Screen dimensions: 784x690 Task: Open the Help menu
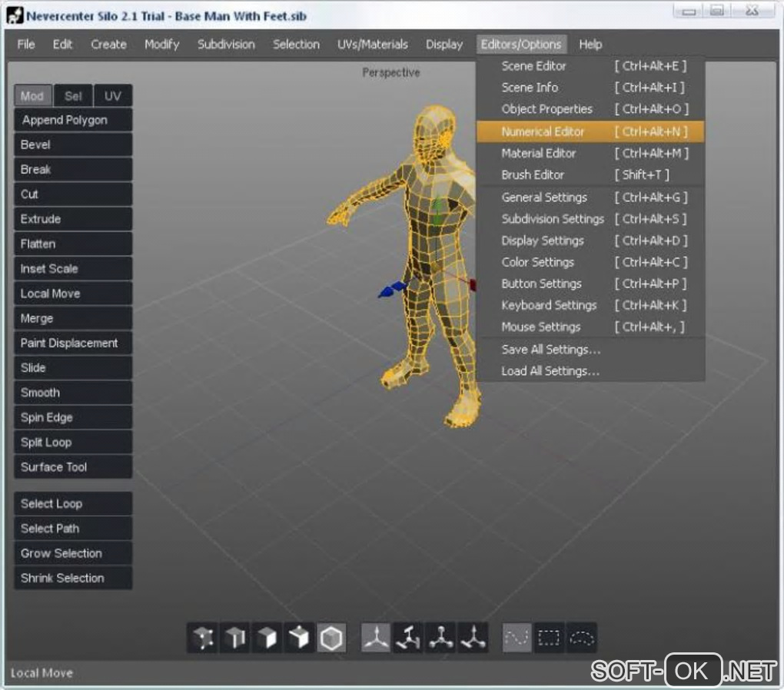590,45
